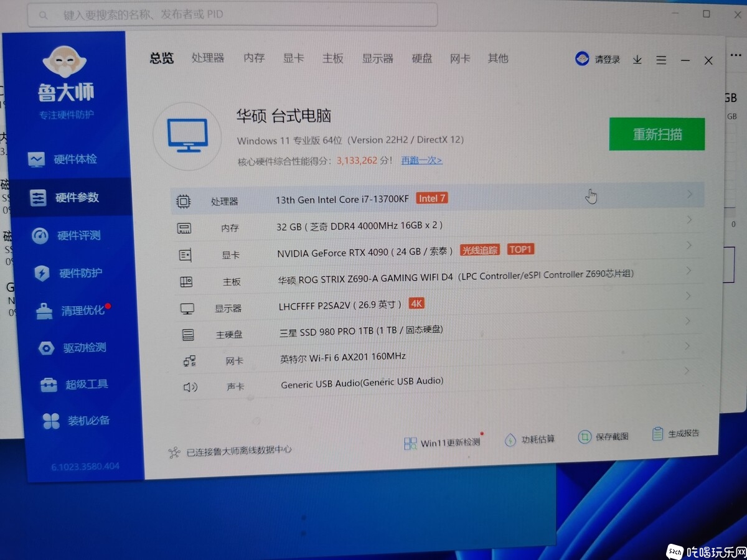Click the 再跑一次 link
The image size is (747, 560).
click(421, 161)
